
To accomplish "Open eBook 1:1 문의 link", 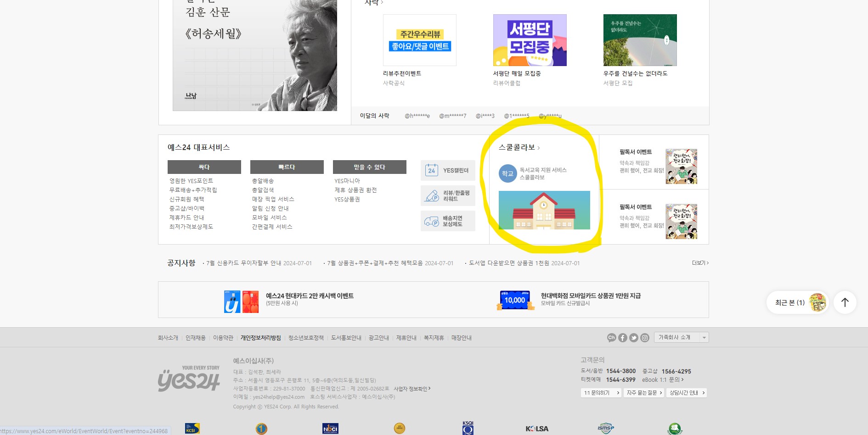I will pos(663,379).
